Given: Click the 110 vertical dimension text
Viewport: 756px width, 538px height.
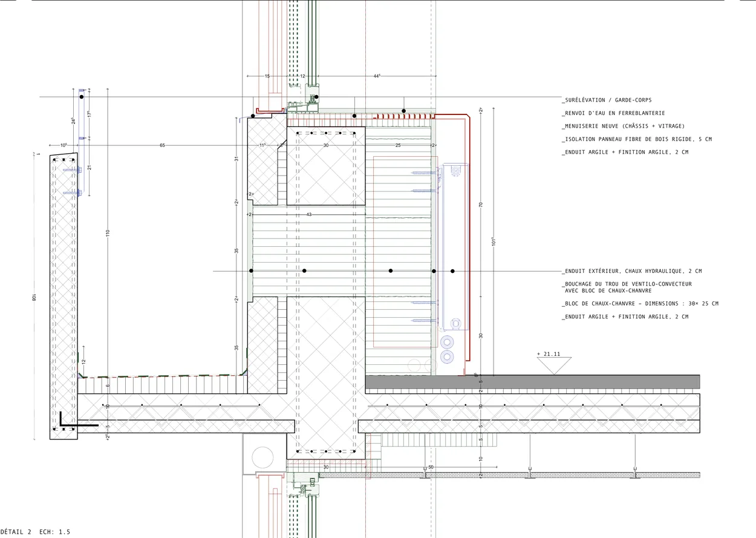Looking at the screenshot, I should (108, 234).
